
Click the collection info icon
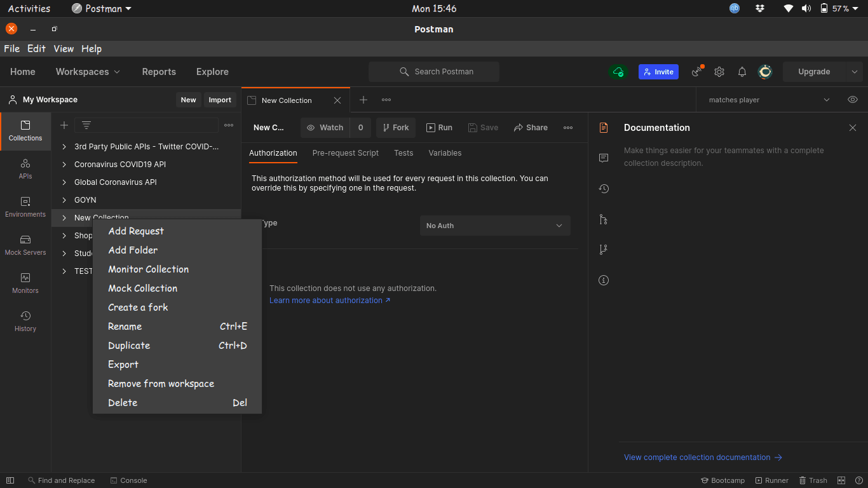click(x=604, y=280)
